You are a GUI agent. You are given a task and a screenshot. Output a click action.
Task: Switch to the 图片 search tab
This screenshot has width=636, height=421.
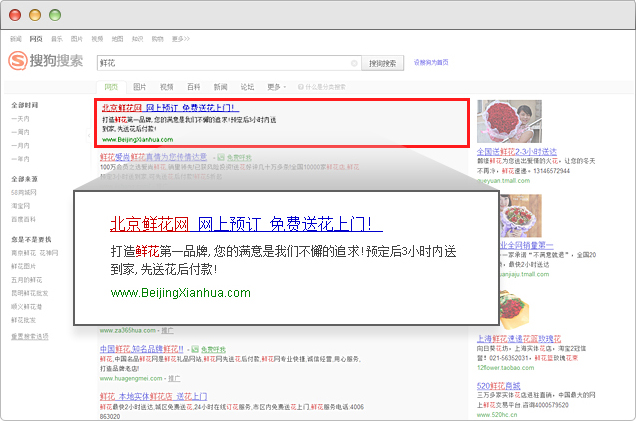point(140,87)
